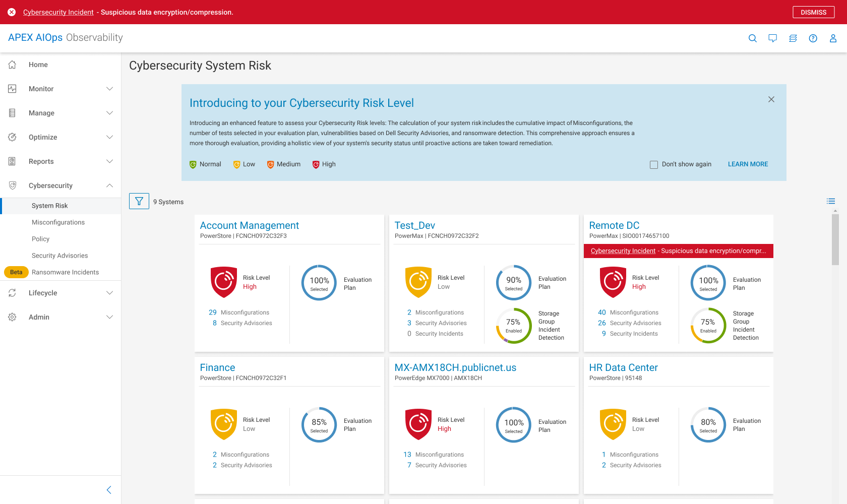Click APEX AIOps Observability logo
The image size is (847, 504).
[66, 38]
